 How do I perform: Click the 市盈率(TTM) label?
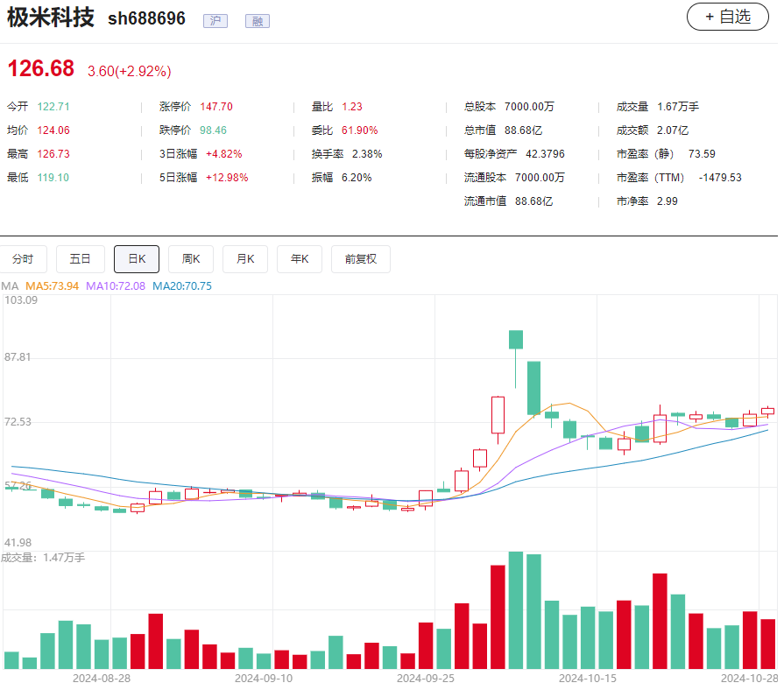tap(650, 178)
